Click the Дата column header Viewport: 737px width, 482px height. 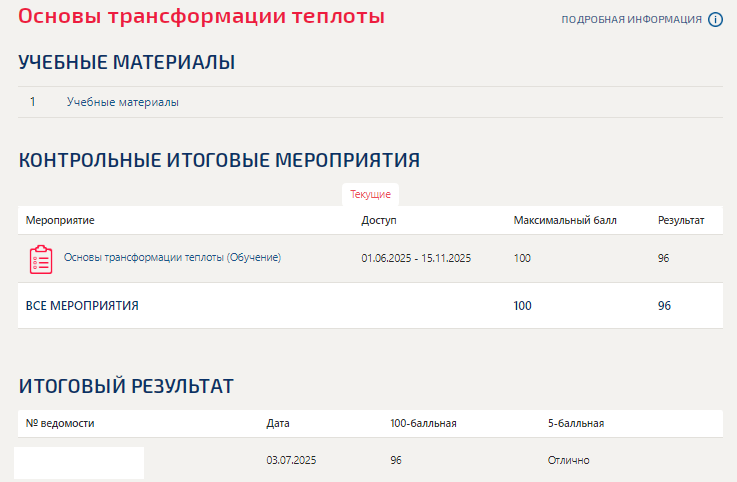pyautogui.click(x=278, y=423)
